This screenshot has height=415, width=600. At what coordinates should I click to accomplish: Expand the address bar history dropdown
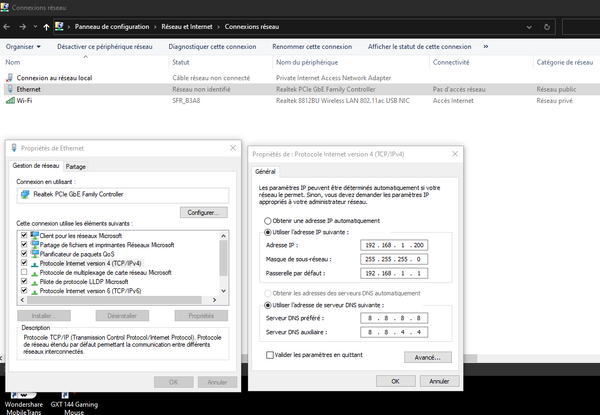[x=529, y=27]
